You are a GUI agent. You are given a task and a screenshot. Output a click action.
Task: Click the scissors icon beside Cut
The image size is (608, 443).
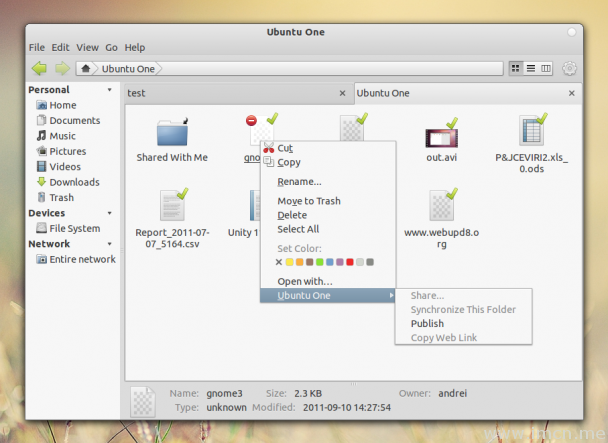(x=269, y=148)
